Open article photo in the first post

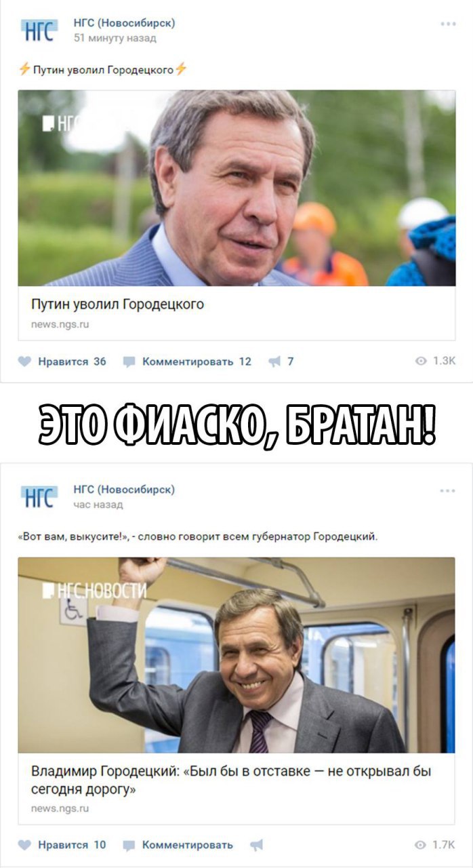[236, 188]
